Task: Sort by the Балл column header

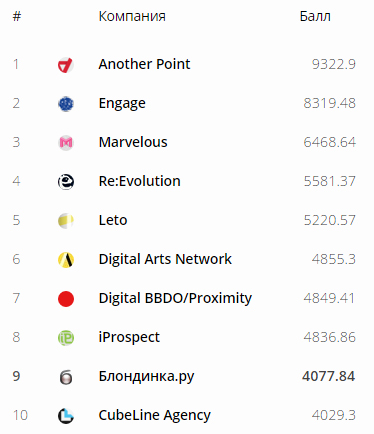Action: coord(315,16)
